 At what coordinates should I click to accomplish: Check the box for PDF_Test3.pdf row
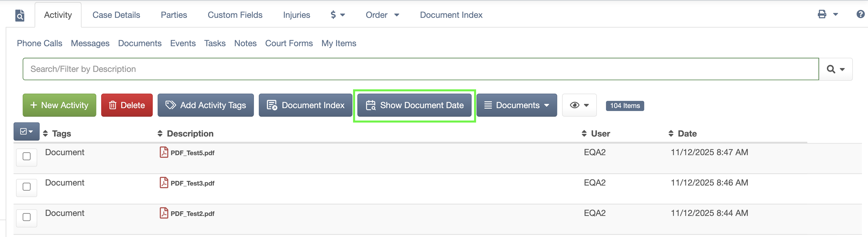coord(27,187)
